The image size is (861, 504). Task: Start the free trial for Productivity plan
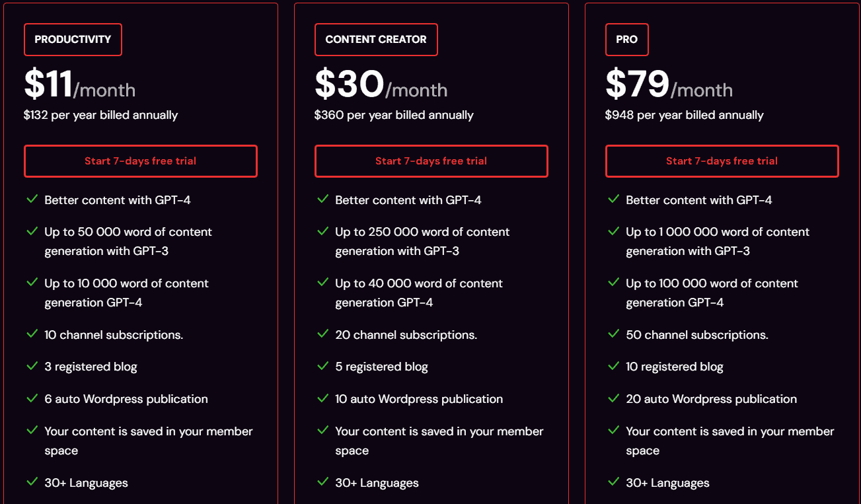coord(140,161)
